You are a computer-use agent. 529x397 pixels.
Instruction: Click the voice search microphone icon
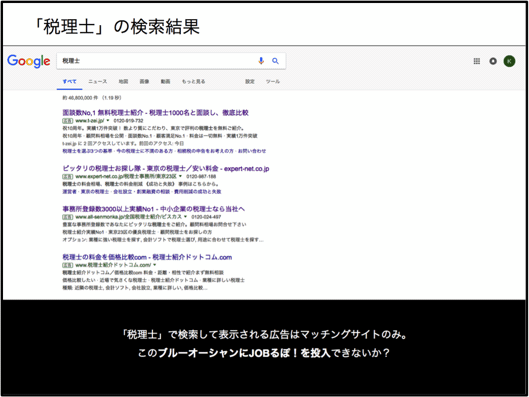[261, 61]
